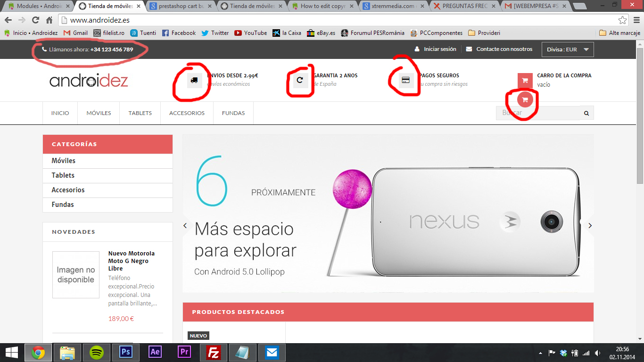Screen dimensions: 644x362
Task: Click the androidez logo
Action: click(89, 81)
